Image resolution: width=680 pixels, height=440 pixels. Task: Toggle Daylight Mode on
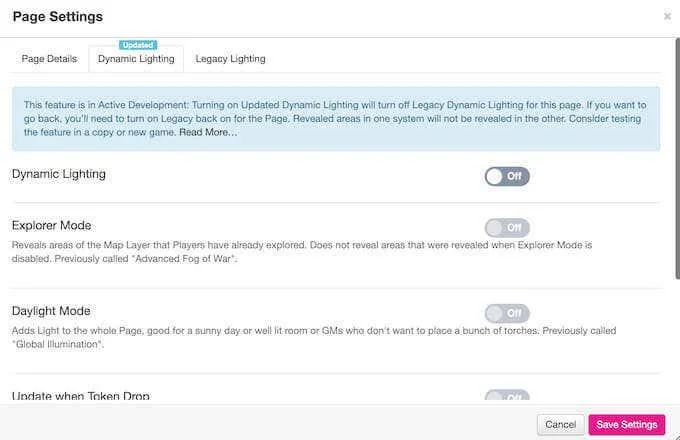click(507, 313)
